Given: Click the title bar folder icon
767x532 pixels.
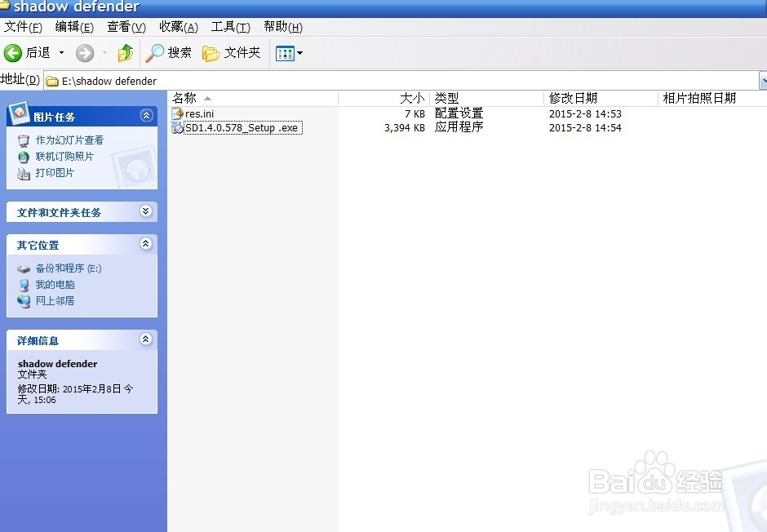Looking at the screenshot, I should tap(4, 5).
